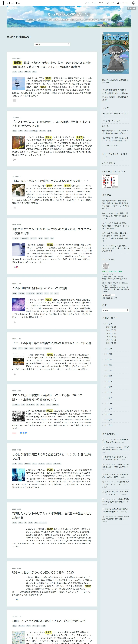This screenshot has width=138, height=644.
Task: Click the commenter avatar beside こんぶ comment
Action: point(103,440)
